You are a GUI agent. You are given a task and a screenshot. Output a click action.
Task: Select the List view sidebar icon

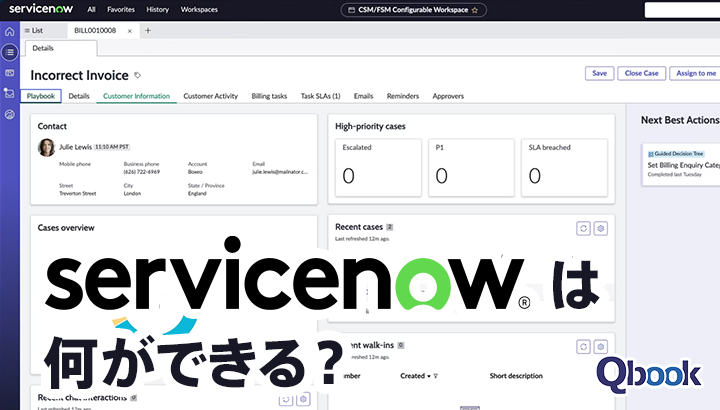pos(9,52)
